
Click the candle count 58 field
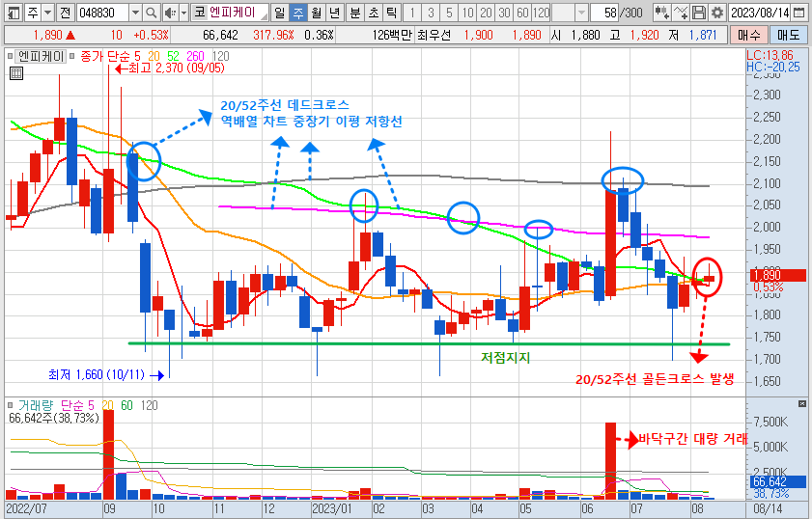604,13
